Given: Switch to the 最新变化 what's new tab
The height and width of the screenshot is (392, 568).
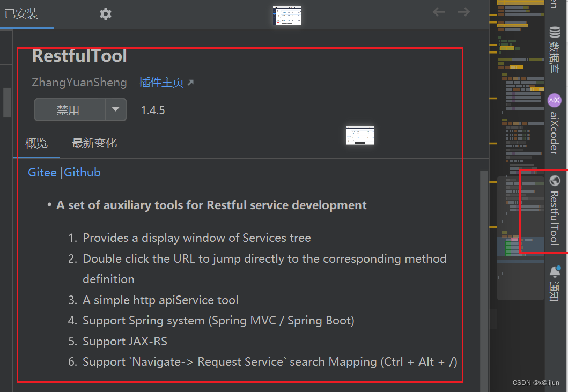Looking at the screenshot, I should coord(94,143).
